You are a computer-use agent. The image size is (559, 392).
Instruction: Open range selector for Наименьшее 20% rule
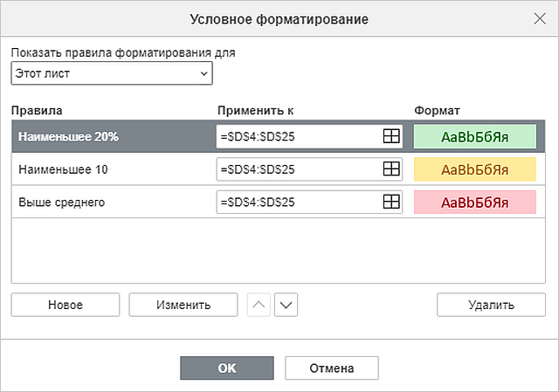tap(391, 136)
